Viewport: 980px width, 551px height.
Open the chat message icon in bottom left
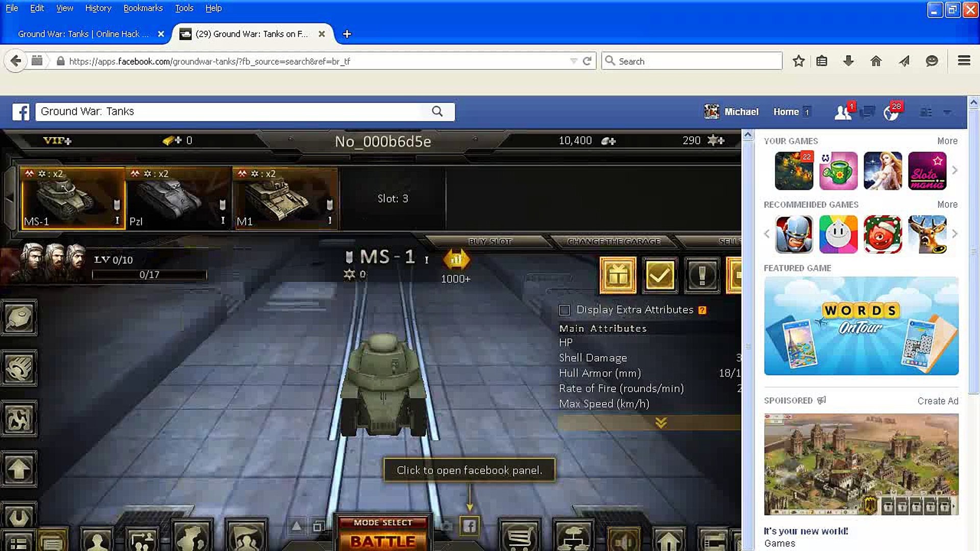point(52,540)
